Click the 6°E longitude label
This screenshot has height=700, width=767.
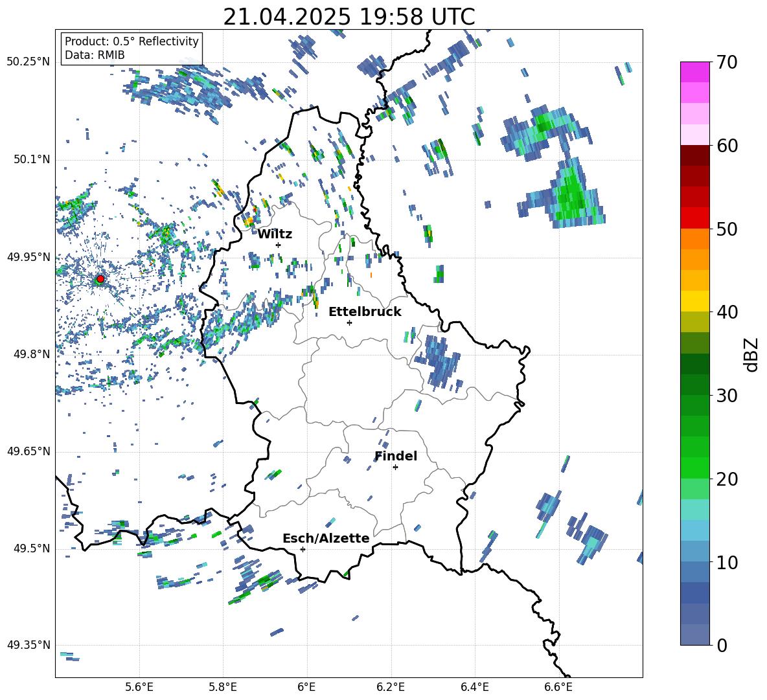pos(307,687)
